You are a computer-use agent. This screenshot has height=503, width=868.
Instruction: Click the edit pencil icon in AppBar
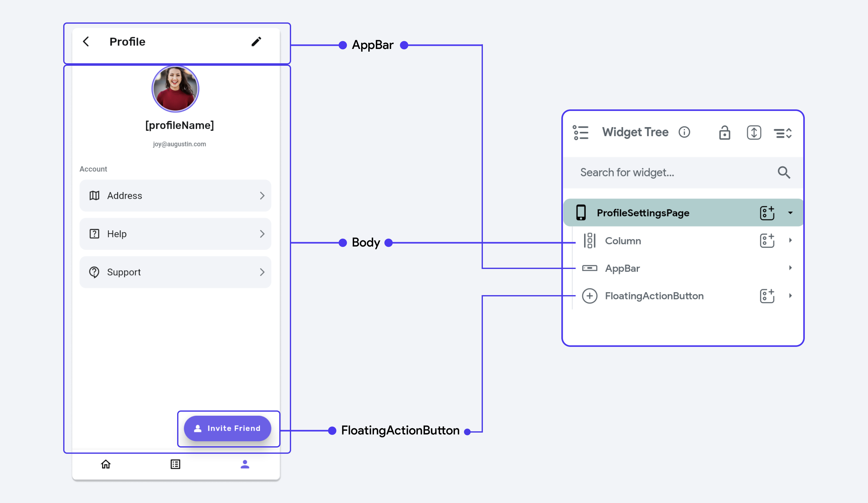[x=257, y=41]
